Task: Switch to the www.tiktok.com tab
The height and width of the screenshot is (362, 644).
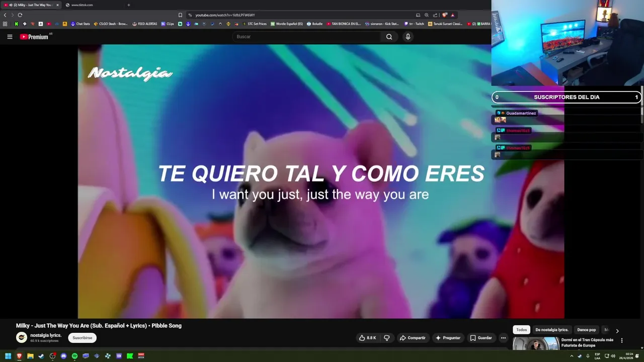Action: [82, 5]
